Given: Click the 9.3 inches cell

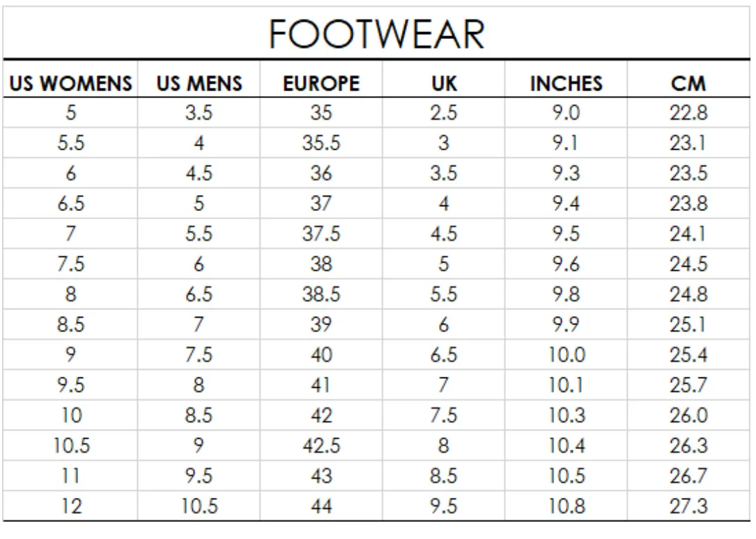Looking at the screenshot, I should pos(566,173).
